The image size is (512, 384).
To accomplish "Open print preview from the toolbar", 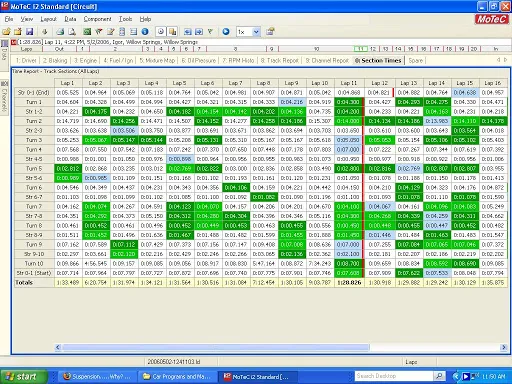I will coord(72,32).
